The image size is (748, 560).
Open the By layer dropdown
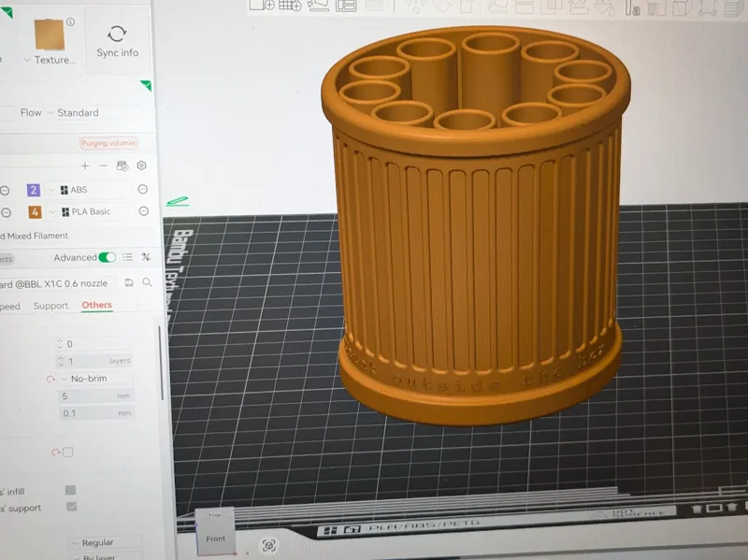pos(106,556)
